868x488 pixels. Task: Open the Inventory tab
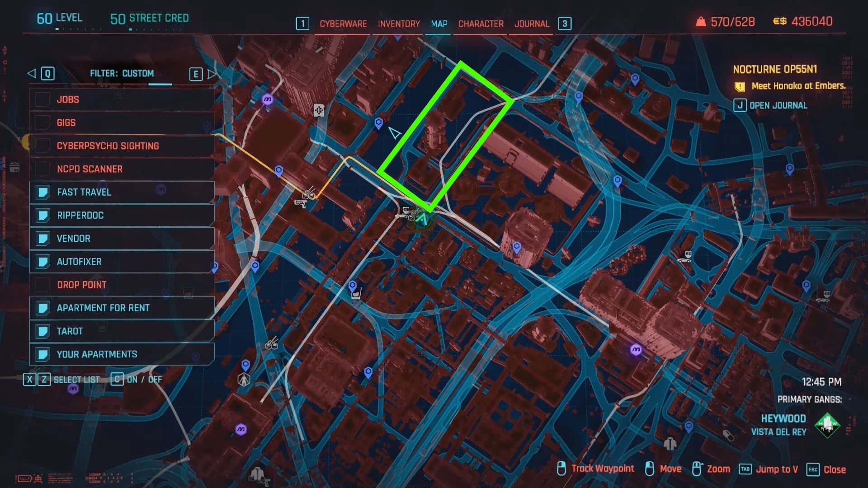click(x=399, y=24)
